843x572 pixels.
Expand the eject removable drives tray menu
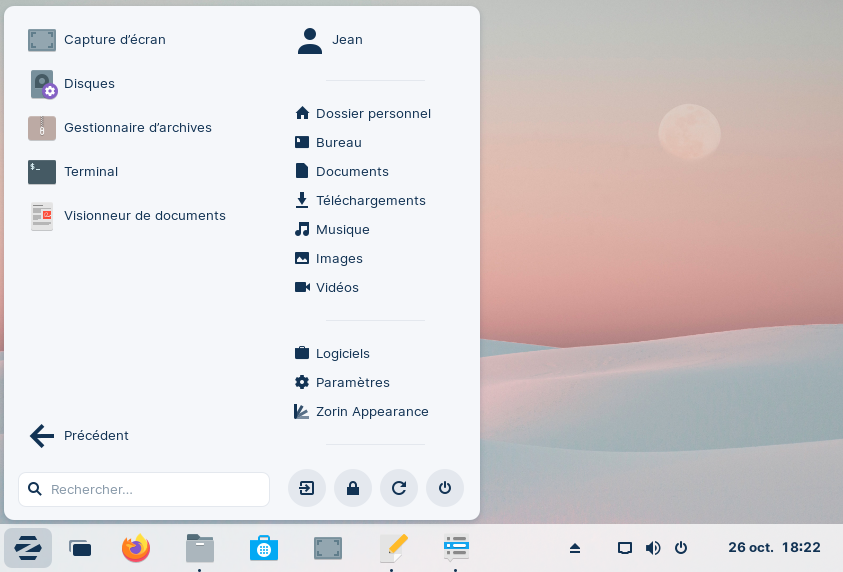tap(575, 548)
